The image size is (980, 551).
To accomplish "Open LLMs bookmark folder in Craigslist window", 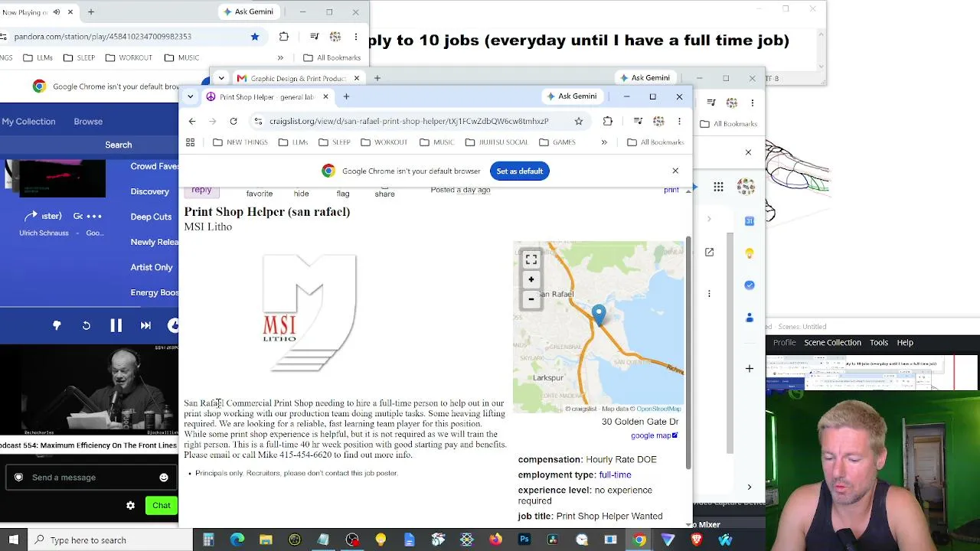I will [293, 142].
